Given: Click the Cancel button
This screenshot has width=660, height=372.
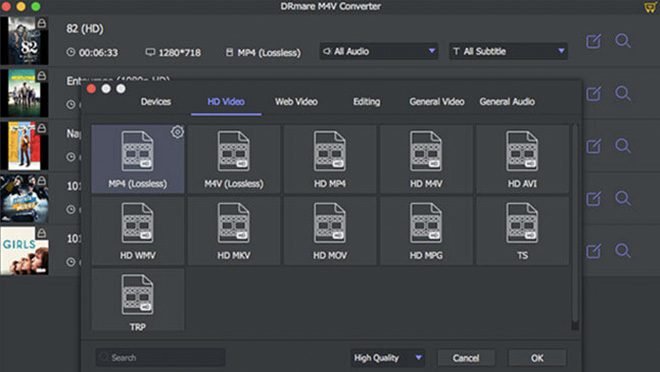Looking at the screenshot, I should point(466,358).
